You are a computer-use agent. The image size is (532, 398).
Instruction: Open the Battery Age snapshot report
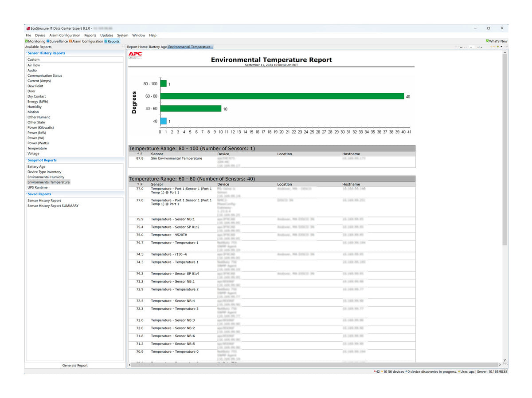(x=36, y=167)
